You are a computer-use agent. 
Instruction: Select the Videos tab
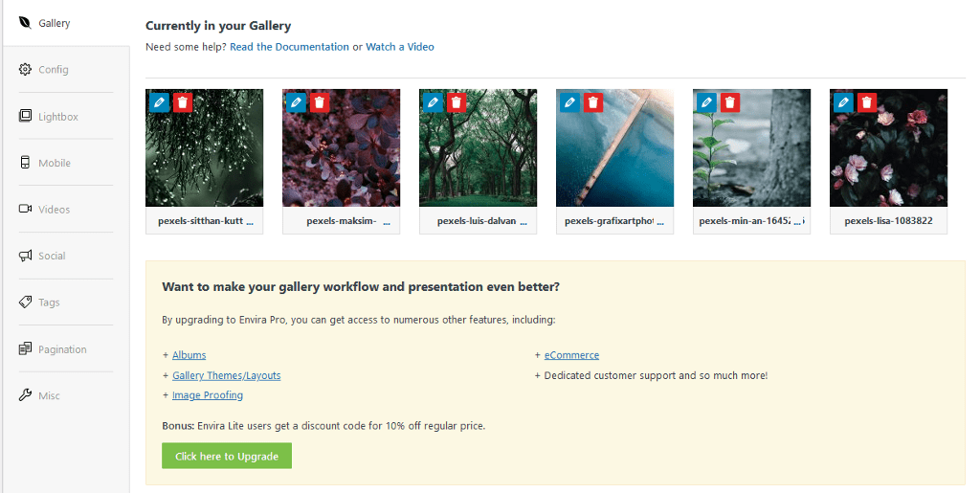point(54,210)
